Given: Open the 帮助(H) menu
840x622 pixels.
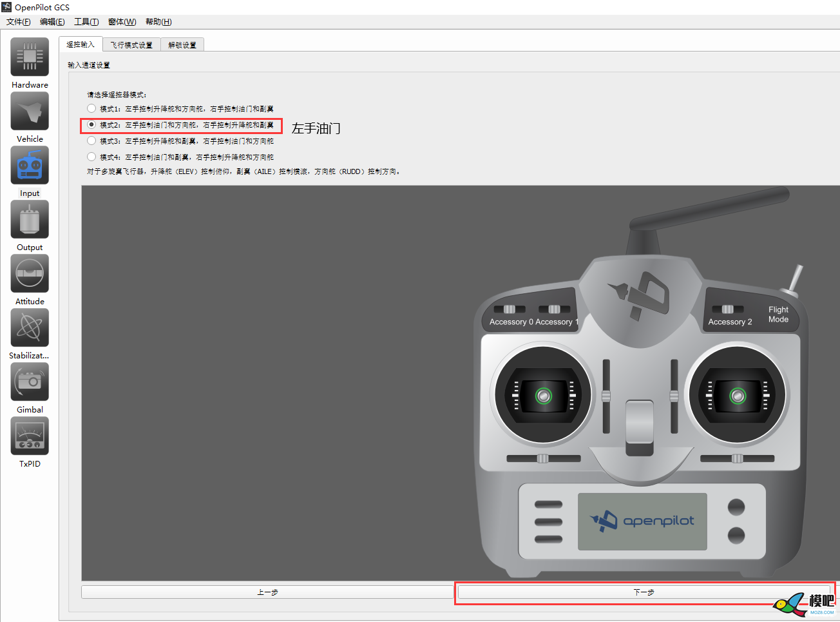Looking at the screenshot, I should tap(158, 22).
